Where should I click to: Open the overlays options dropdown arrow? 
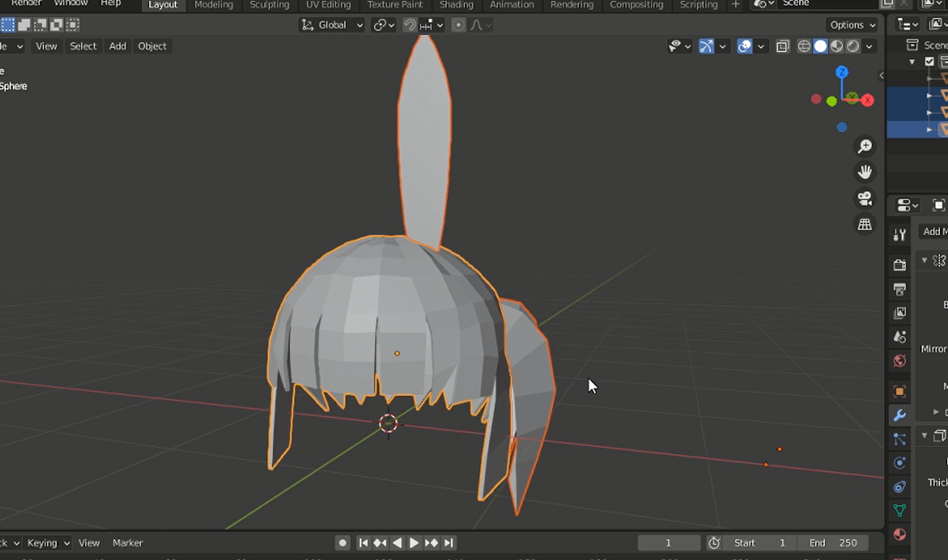(760, 47)
